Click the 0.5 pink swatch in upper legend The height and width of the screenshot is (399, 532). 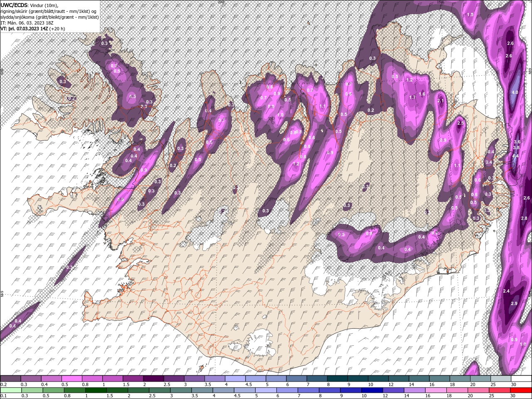71,379
